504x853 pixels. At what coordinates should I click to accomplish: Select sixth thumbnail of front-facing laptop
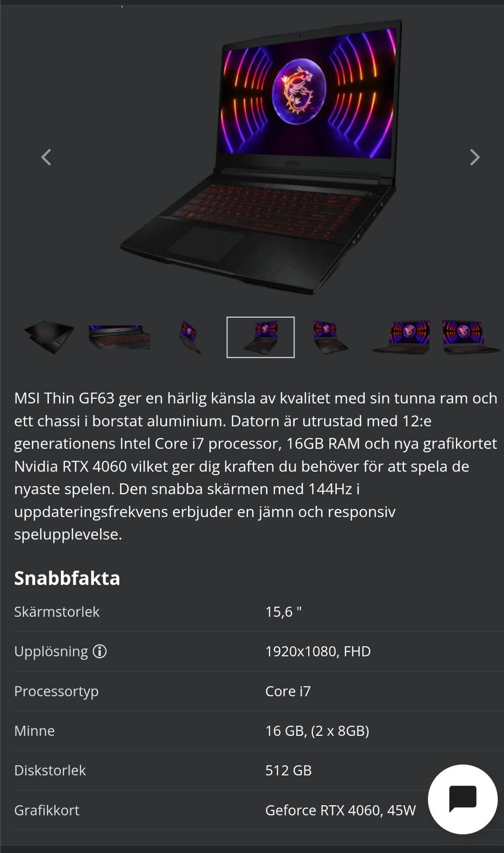pyautogui.click(x=402, y=337)
